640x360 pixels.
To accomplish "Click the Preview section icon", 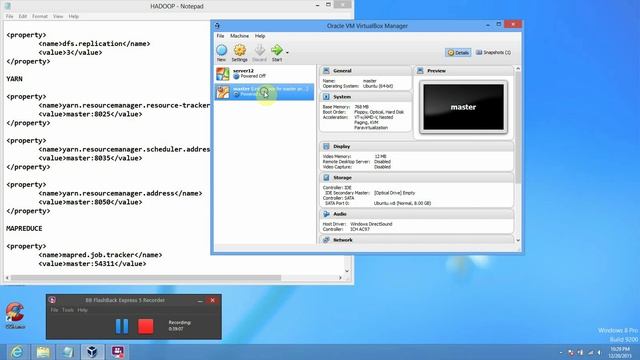I will pyautogui.click(x=420, y=71).
